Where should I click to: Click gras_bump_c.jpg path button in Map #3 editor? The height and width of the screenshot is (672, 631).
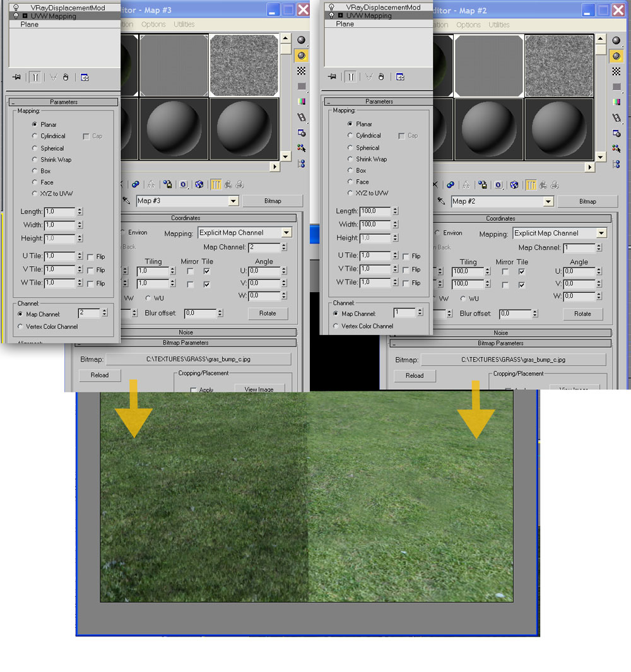coord(199,359)
